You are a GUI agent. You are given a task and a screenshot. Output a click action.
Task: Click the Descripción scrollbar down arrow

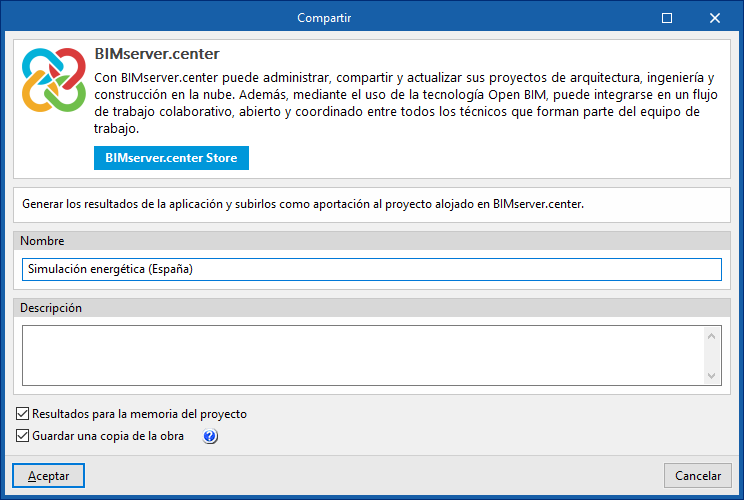tap(711, 375)
